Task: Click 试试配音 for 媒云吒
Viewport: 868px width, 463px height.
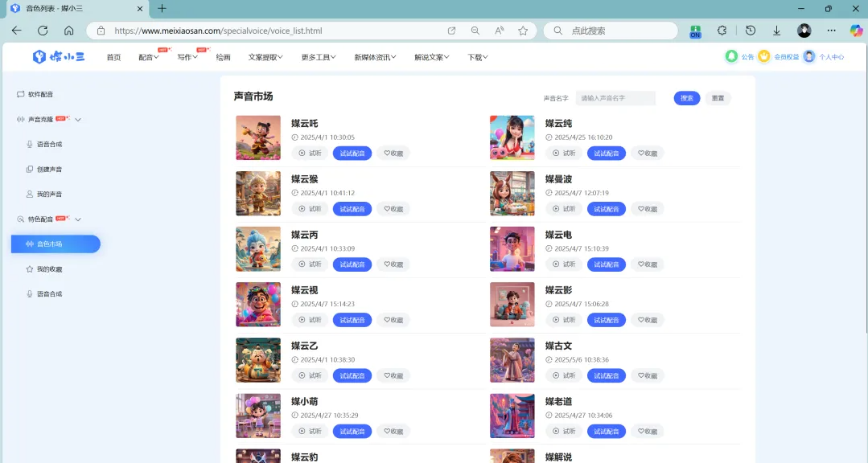Action: [352, 154]
